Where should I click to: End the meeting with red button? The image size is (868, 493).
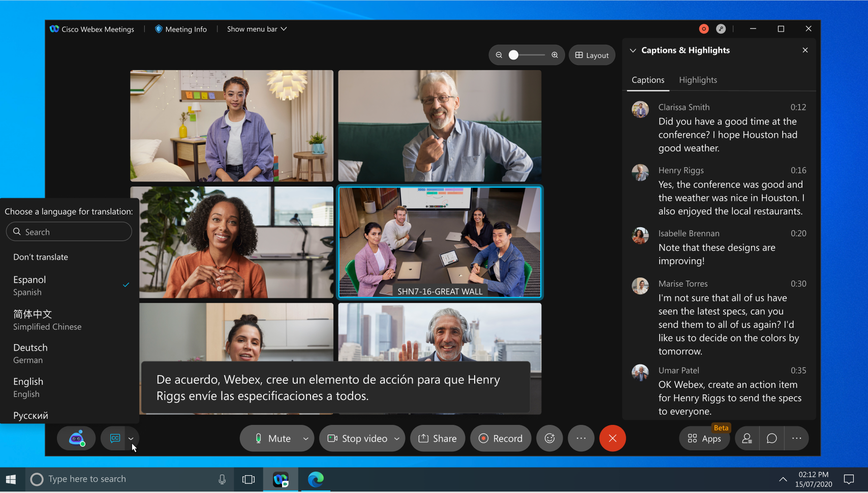coord(612,438)
